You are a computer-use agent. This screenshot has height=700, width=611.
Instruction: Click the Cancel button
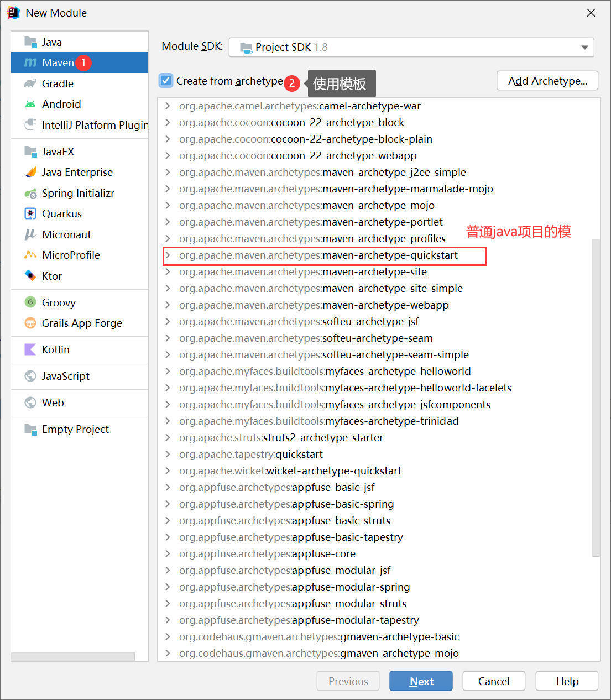click(494, 681)
